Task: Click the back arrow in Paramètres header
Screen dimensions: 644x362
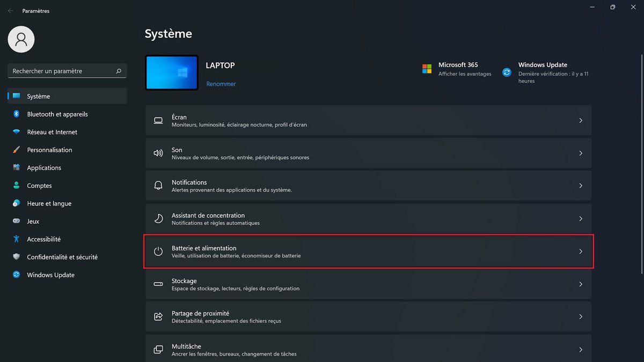Action: 11,11
